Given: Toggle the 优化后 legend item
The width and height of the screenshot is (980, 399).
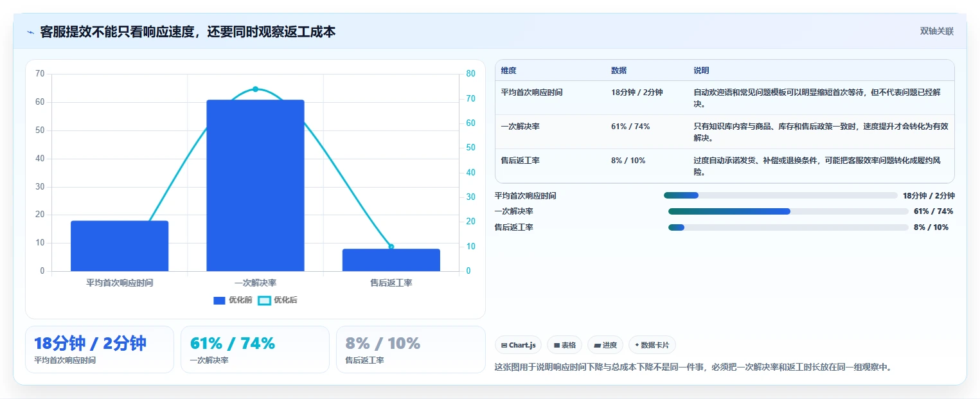Looking at the screenshot, I should (x=278, y=300).
